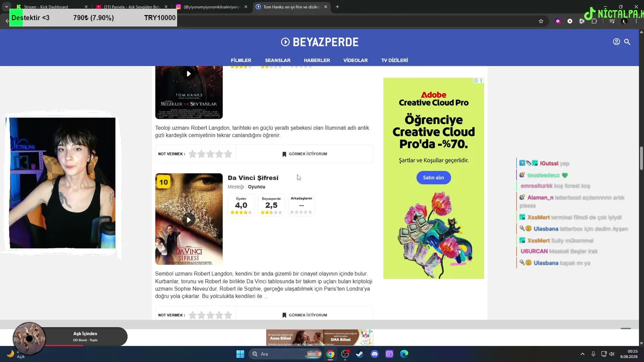Viewport: 644px width, 362px height.
Task: Open the TV DİZİLERİ menu
Action: 394,60
